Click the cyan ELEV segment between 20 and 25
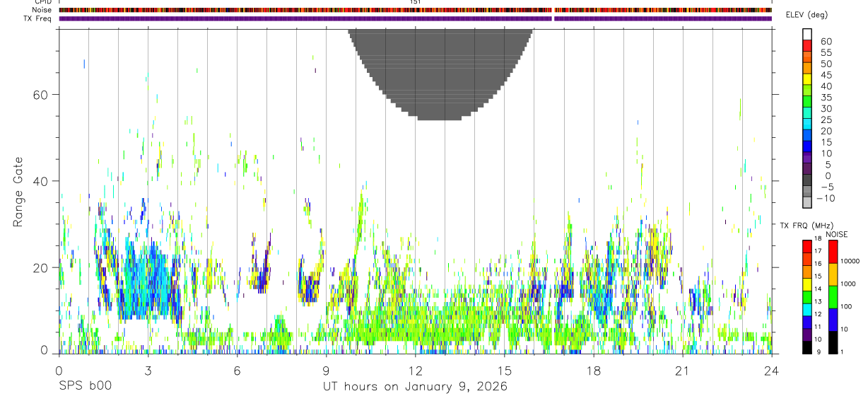 coord(807,124)
